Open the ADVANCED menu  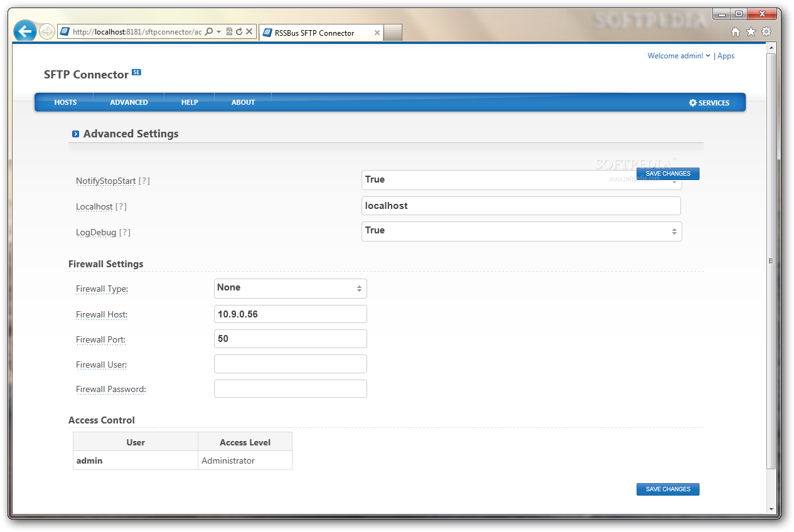click(129, 102)
